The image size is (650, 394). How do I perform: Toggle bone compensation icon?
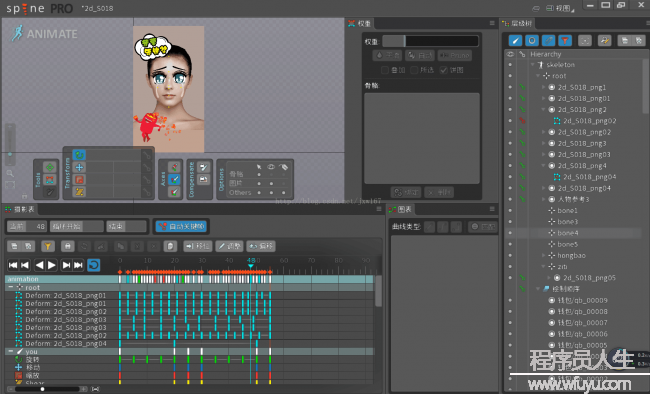(203, 167)
